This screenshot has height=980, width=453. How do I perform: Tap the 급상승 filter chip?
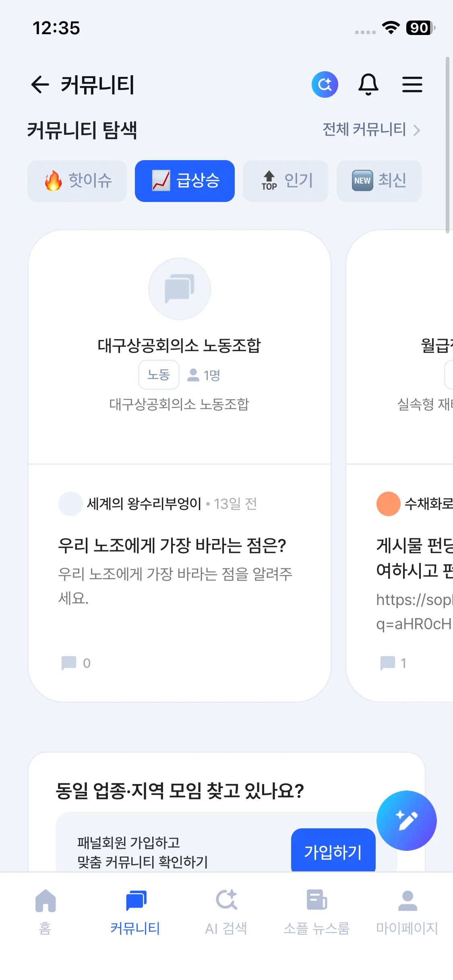pyautogui.click(x=185, y=181)
